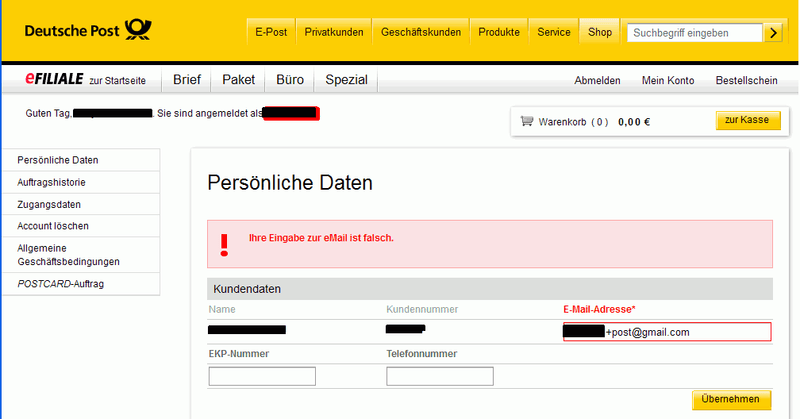
Task: Open Allgemeine Geschäftsbedingungen in sidebar
Action: click(x=82, y=255)
